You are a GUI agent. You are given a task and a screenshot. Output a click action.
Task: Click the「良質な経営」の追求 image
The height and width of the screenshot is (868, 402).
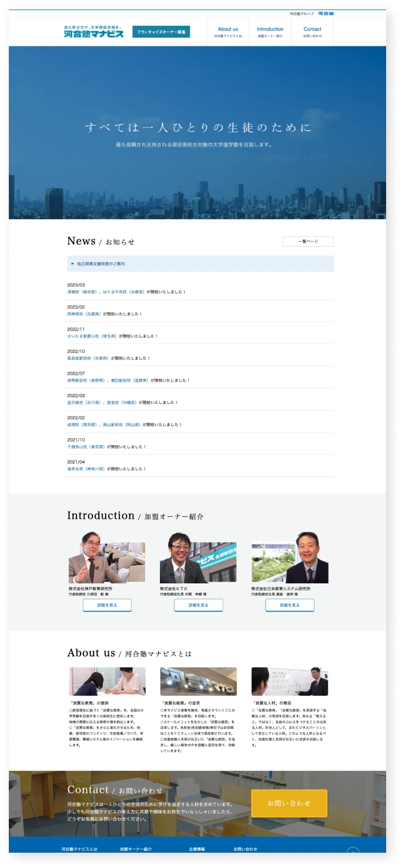pos(198,682)
